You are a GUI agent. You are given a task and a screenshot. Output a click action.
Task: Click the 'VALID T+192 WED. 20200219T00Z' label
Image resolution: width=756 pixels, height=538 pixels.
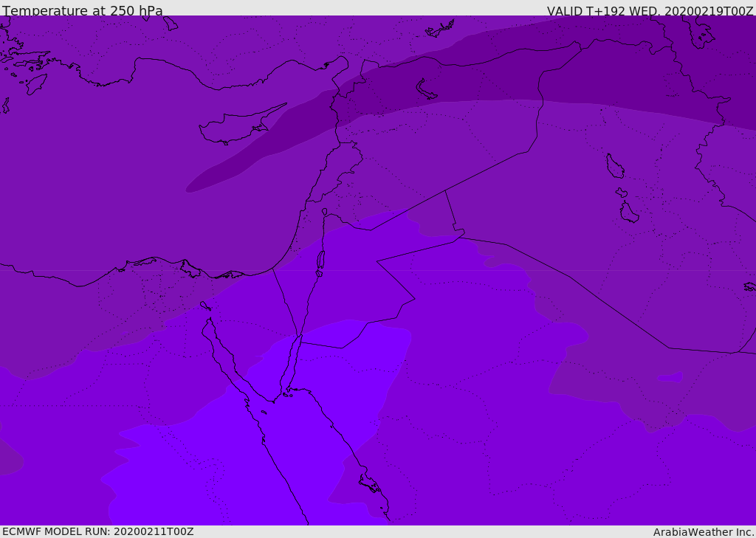650,11
